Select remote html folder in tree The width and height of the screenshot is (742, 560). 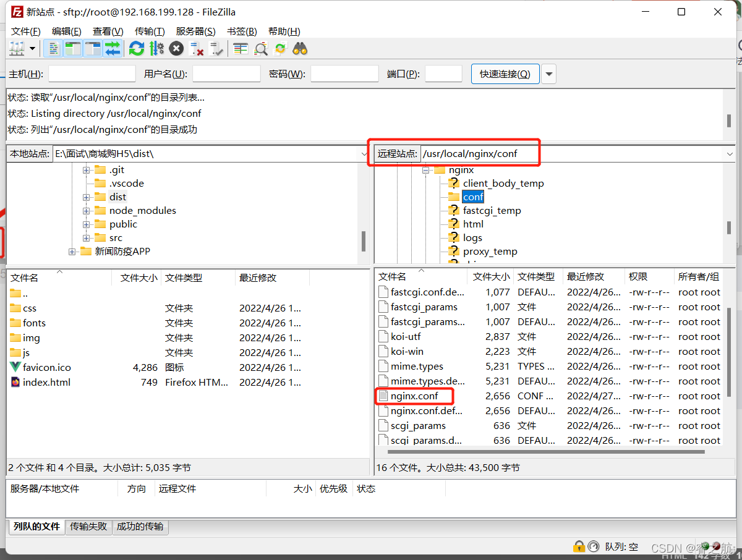473,224
